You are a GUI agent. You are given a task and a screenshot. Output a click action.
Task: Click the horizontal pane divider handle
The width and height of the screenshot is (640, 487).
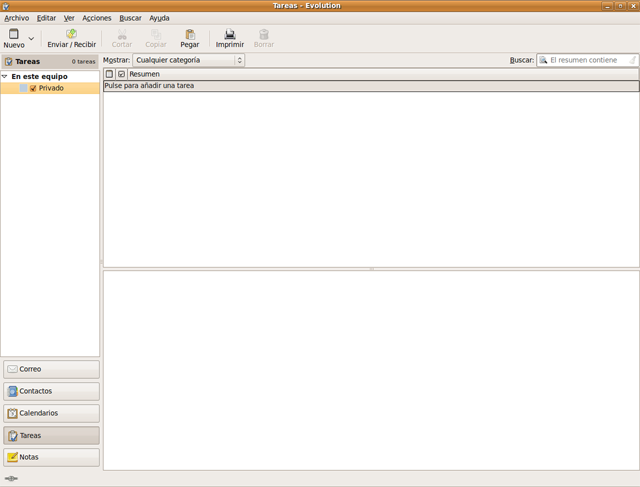click(371, 269)
